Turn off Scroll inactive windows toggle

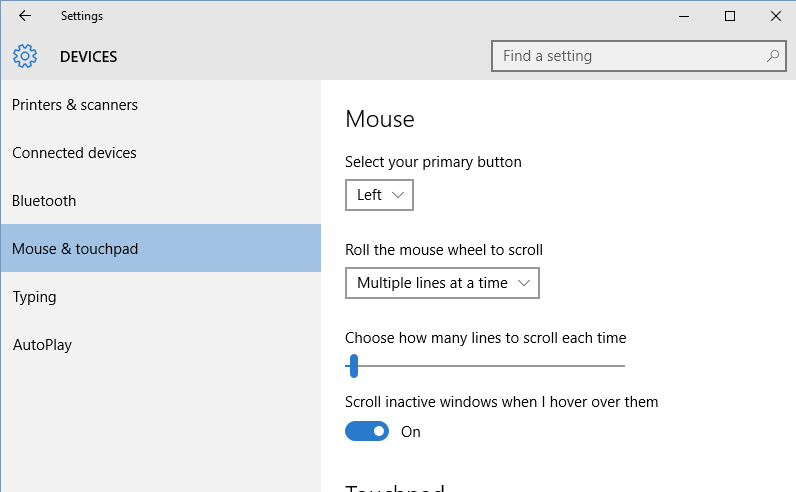pyautogui.click(x=367, y=431)
